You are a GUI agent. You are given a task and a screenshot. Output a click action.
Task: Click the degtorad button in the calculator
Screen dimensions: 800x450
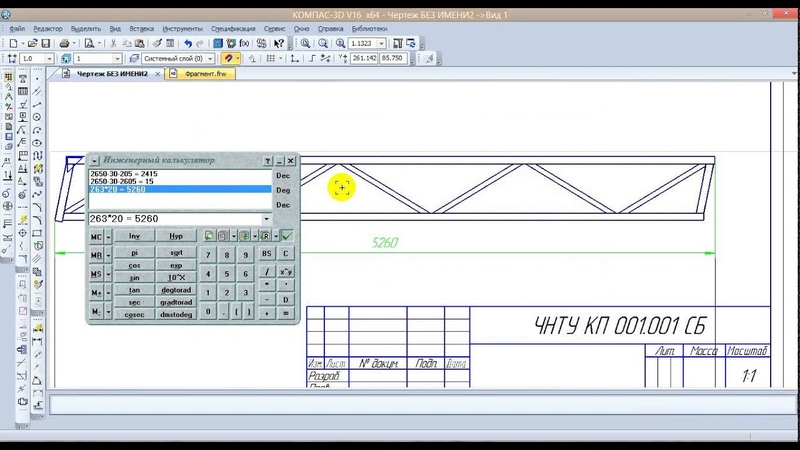[176, 290]
